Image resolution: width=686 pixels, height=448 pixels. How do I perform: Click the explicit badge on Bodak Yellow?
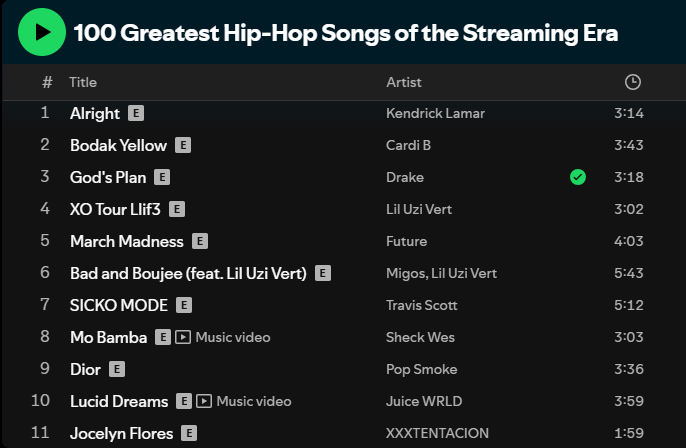coord(183,145)
